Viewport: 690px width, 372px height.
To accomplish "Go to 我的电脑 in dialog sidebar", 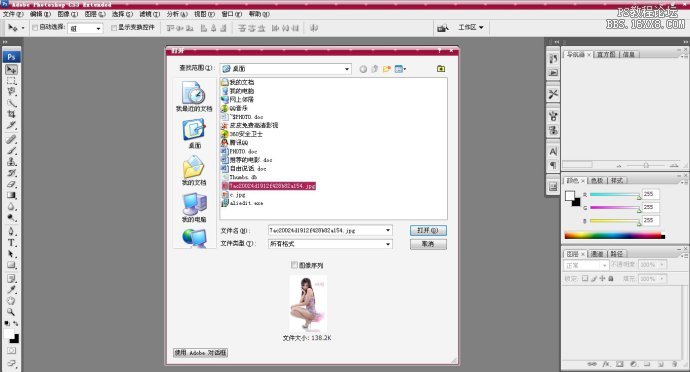I will click(195, 207).
